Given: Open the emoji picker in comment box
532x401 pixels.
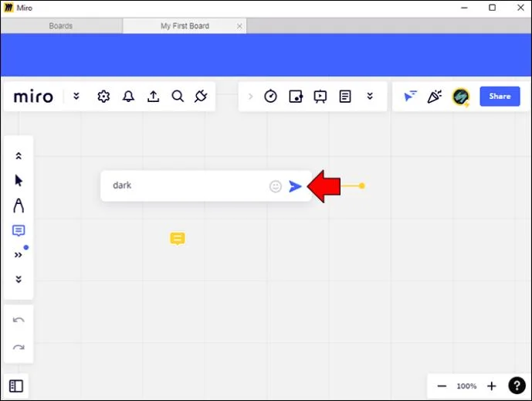Looking at the screenshot, I should coord(276,186).
